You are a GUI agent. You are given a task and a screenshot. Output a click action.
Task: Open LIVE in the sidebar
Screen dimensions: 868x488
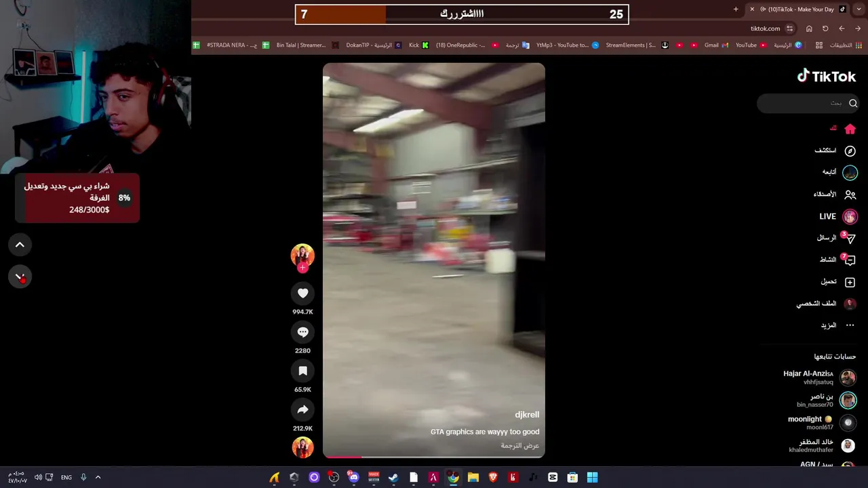point(838,216)
